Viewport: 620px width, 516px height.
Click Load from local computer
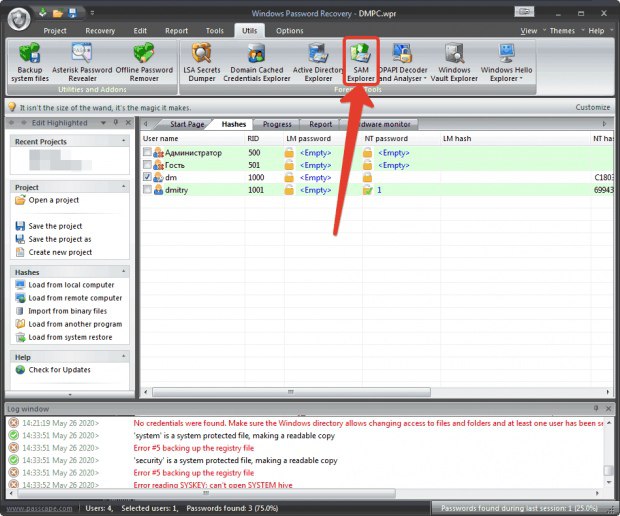click(x=64, y=285)
